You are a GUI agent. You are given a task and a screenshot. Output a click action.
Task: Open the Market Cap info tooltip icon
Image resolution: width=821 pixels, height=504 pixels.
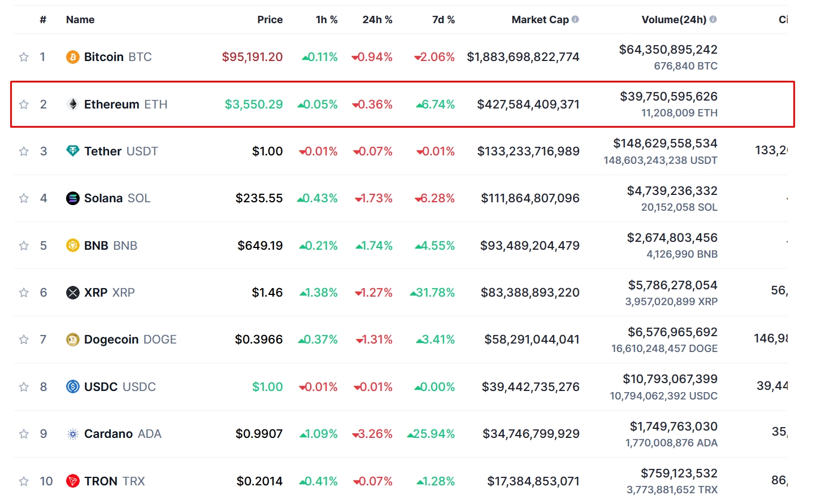pos(575,19)
